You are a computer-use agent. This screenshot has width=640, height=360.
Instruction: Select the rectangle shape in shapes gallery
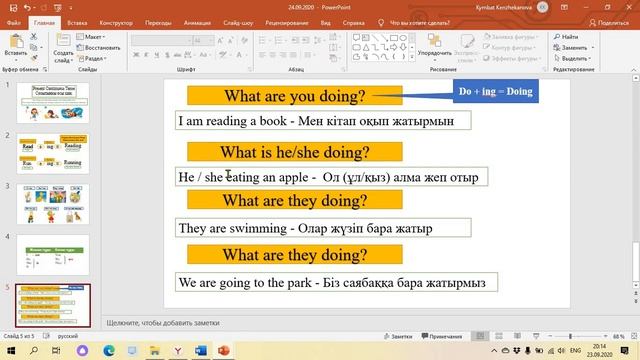(394, 38)
